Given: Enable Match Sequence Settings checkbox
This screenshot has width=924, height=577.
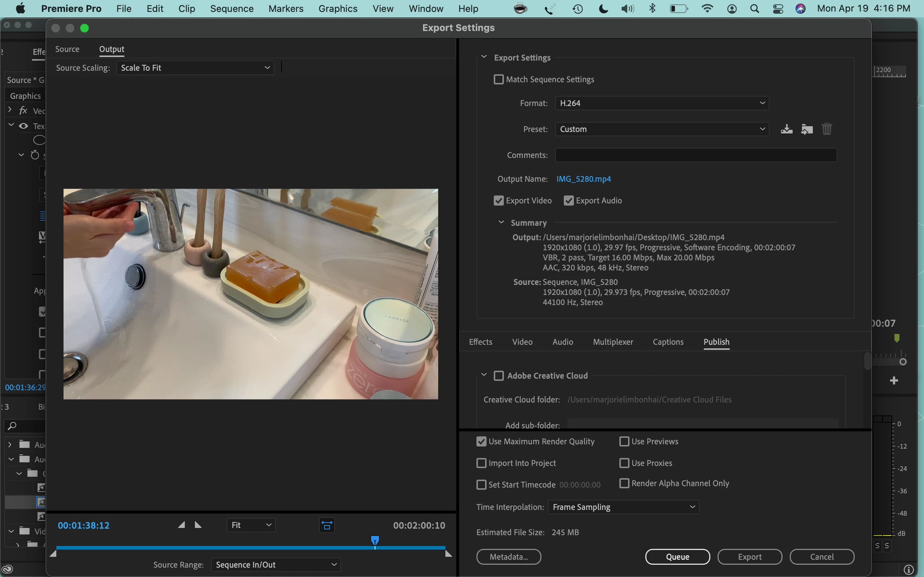Looking at the screenshot, I should click(x=499, y=79).
